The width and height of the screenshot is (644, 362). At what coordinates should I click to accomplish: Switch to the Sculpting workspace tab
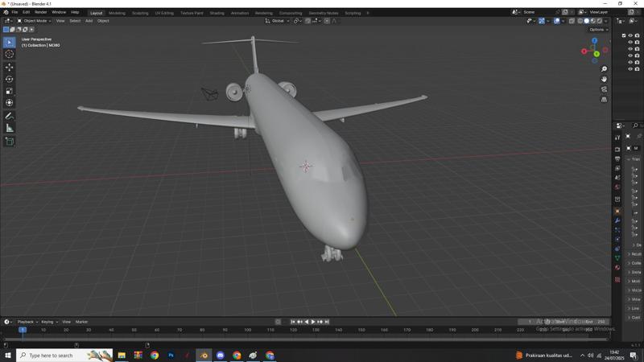point(140,13)
